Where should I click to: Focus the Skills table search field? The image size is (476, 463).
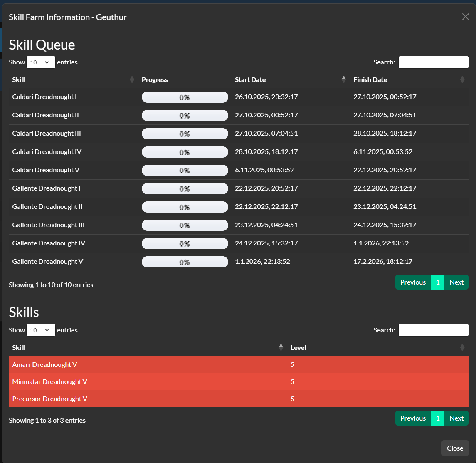433,330
